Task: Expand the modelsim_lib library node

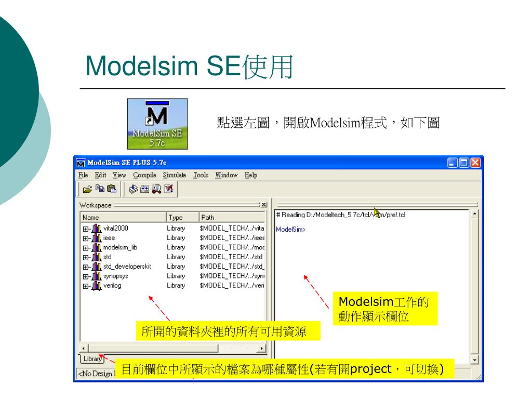Action: coord(86,248)
